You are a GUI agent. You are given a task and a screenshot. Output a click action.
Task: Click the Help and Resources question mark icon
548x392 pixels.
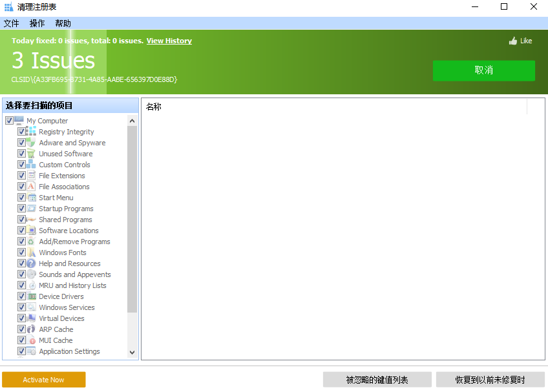pos(31,263)
